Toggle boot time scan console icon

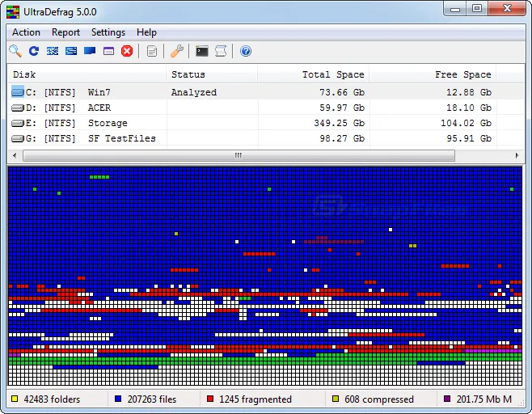(202, 51)
